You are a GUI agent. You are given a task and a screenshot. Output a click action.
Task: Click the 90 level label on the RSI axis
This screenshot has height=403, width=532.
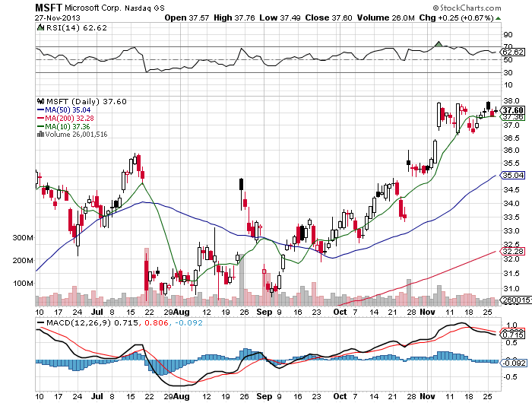[508, 35]
